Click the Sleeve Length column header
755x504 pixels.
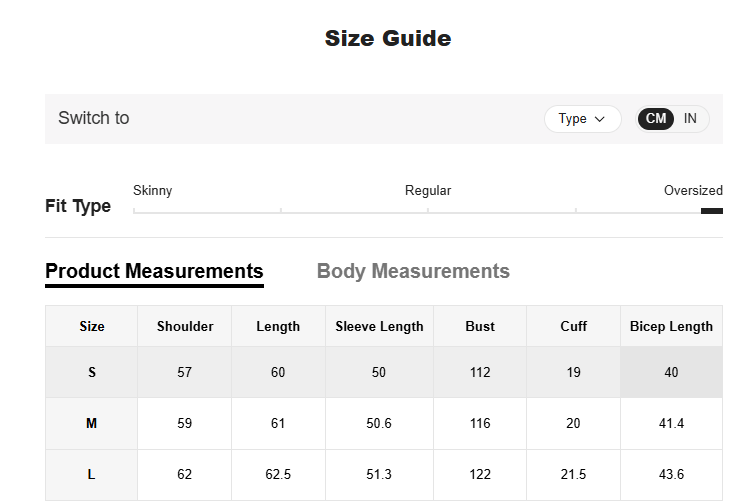(x=379, y=326)
